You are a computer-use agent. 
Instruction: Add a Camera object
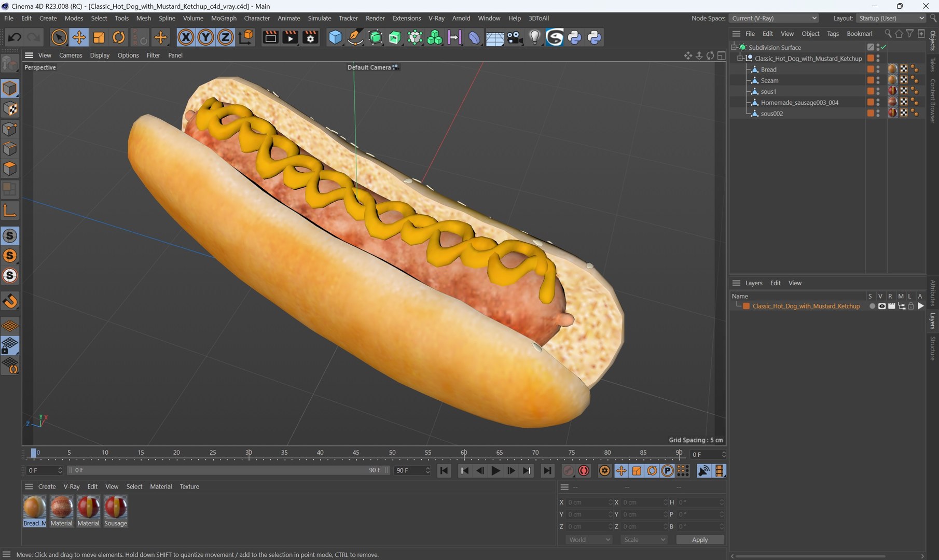(x=515, y=37)
